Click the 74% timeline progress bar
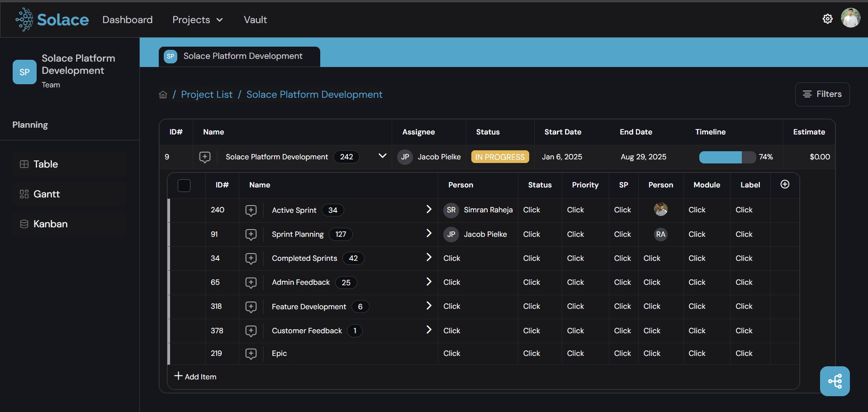The height and width of the screenshot is (412, 868). 727,157
